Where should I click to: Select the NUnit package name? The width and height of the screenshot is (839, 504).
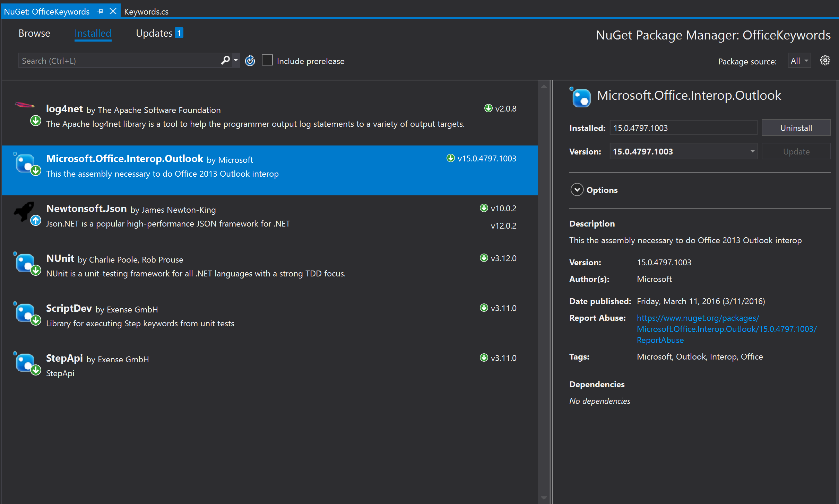point(60,258)
